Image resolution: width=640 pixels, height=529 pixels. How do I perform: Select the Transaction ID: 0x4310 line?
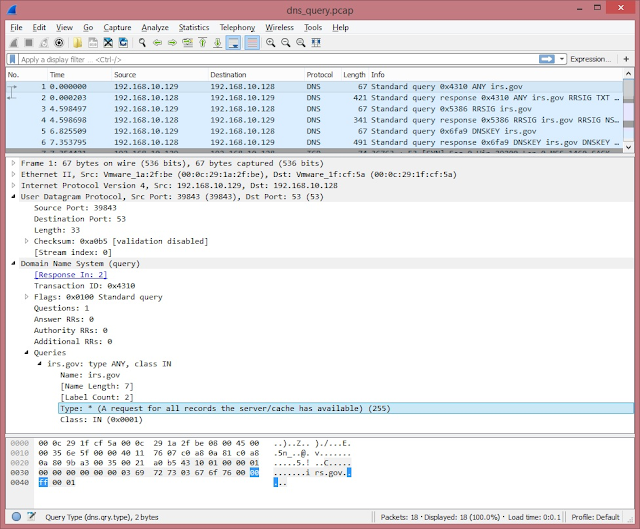point(84,286)
